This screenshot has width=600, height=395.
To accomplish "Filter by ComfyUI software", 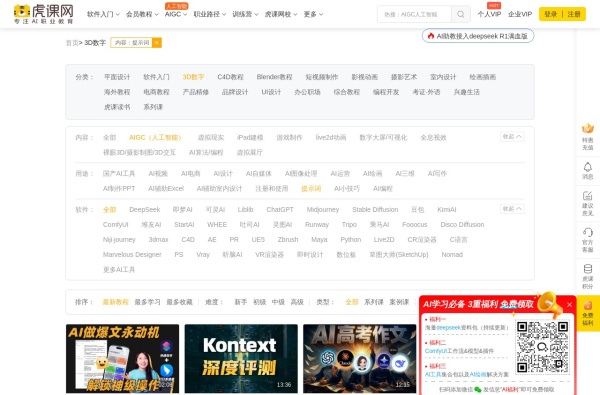I will [x=116, y=224].
